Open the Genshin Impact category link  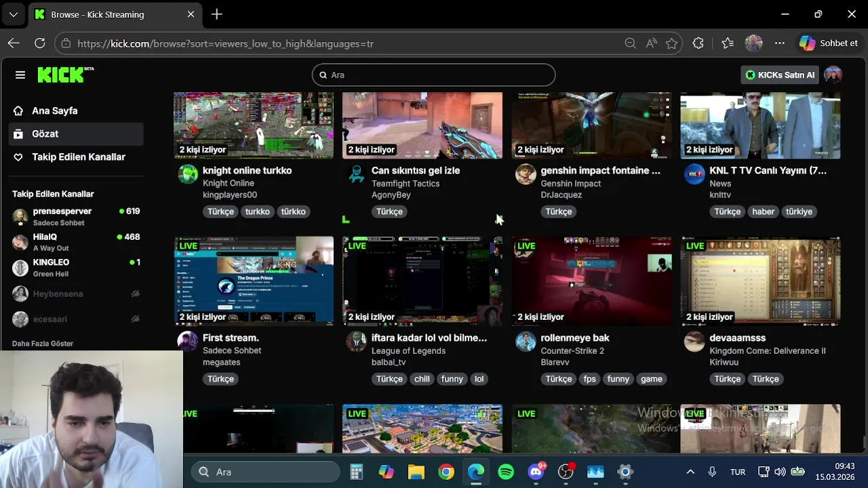[571, 183]
